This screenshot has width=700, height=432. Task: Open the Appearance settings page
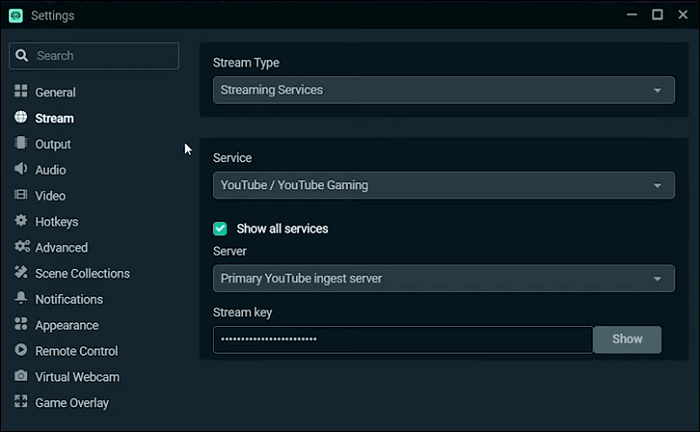(x=66, y=325)
